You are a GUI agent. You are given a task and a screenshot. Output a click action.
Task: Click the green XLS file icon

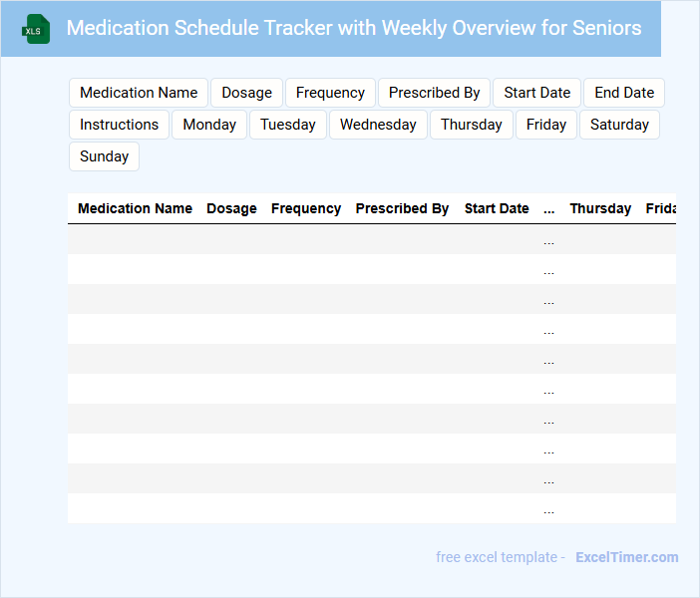pyautogui.click(x=37, y=29)
